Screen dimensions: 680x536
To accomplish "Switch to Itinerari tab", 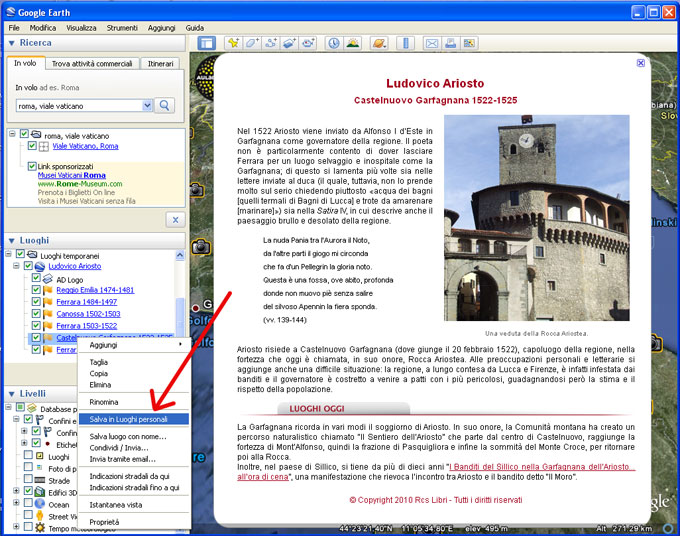I will pyautogui.click(x=160, y=64).
